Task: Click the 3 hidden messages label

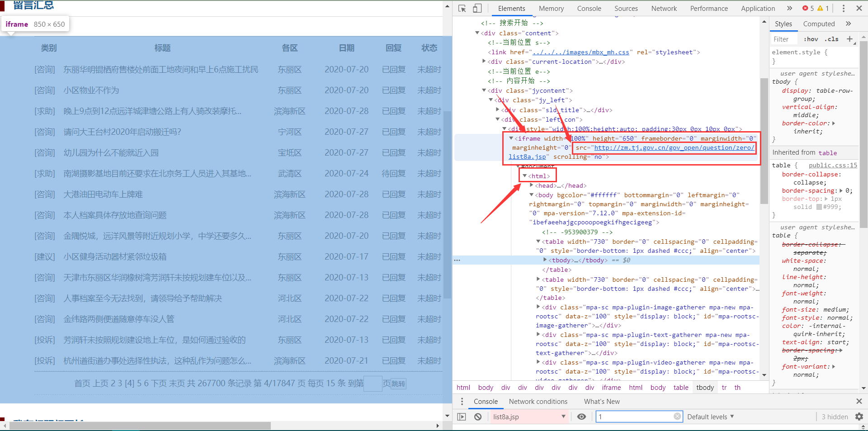Action: click(x=835, y=417)
